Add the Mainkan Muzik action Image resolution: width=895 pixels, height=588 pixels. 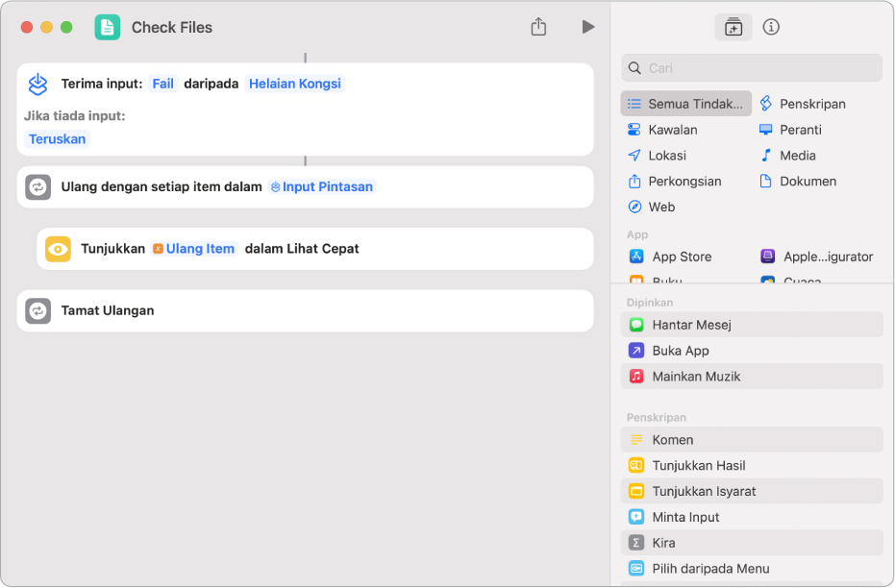(x=752, y=376)
